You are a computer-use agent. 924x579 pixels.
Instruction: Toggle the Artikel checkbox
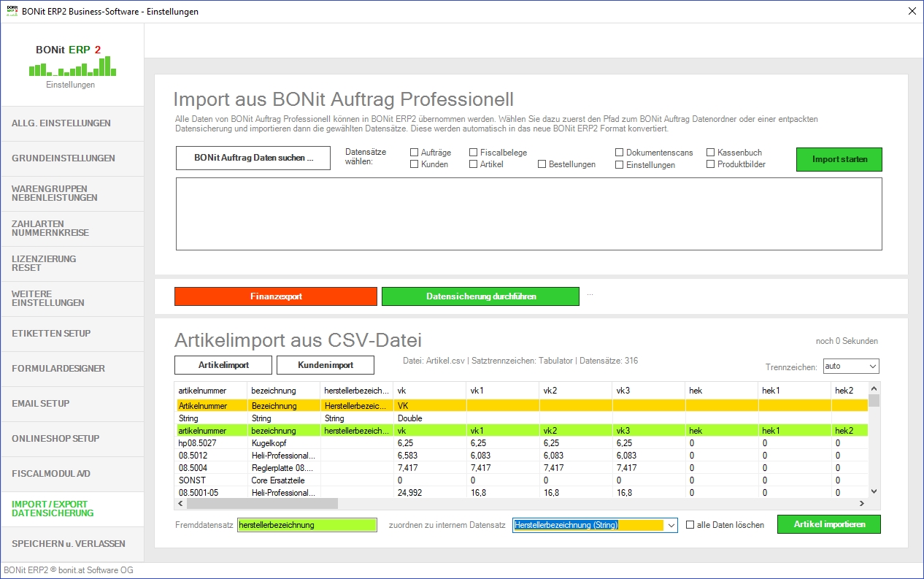click(x=474, y=164)
